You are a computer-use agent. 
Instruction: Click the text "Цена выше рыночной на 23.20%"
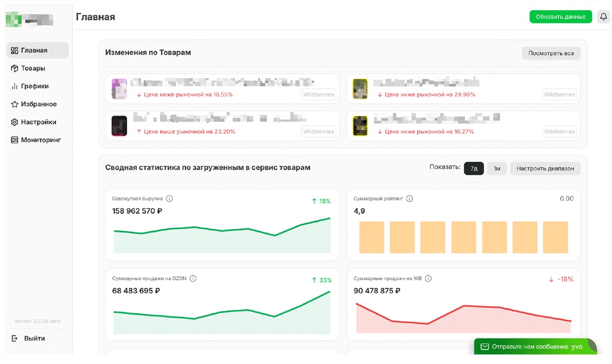[190, 132]
